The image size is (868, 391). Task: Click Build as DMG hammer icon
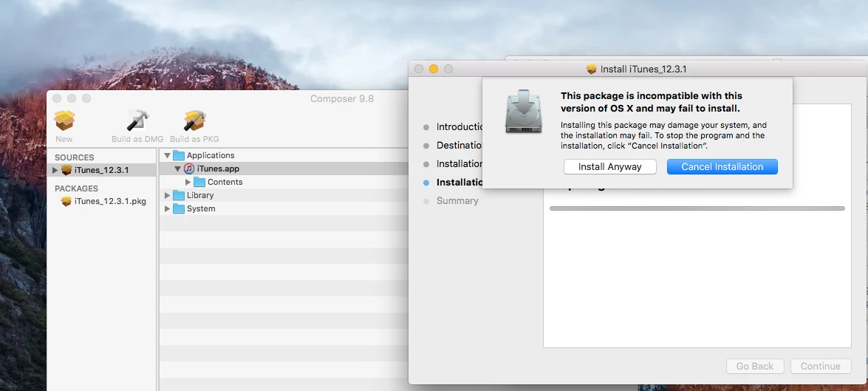click(x=137, y=120)
